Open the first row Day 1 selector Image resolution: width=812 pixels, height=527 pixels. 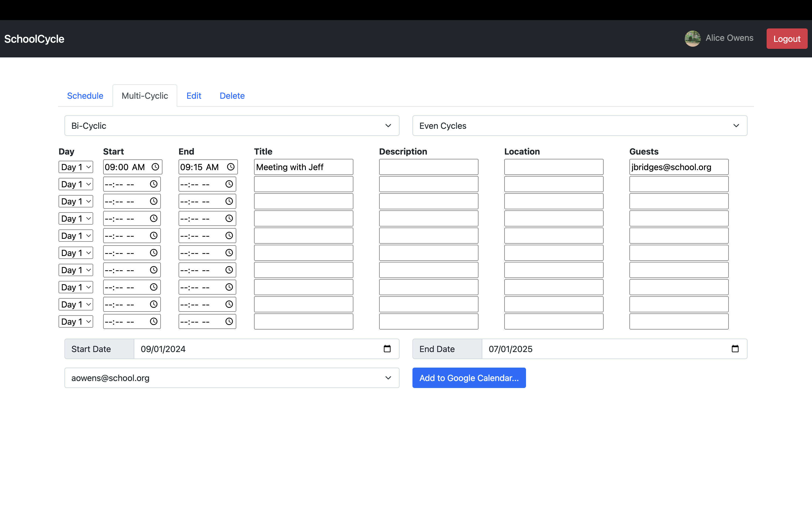click(76, 167)
